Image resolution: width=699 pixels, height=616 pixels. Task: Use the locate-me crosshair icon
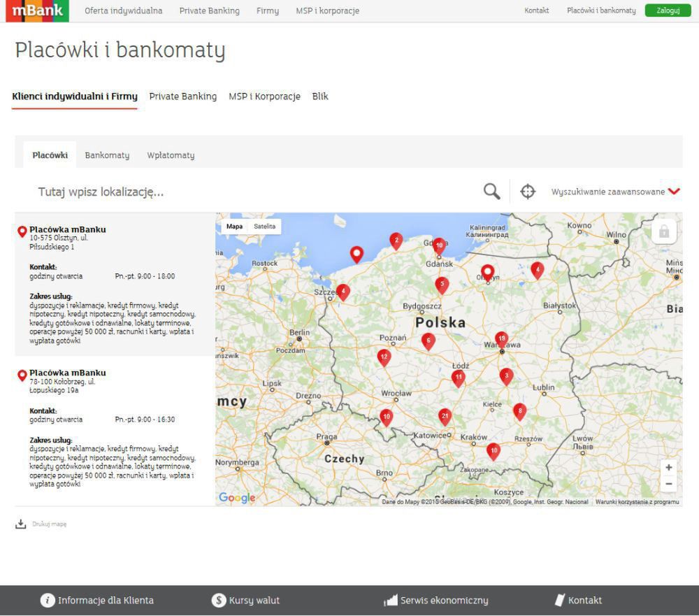pos(527,192)
